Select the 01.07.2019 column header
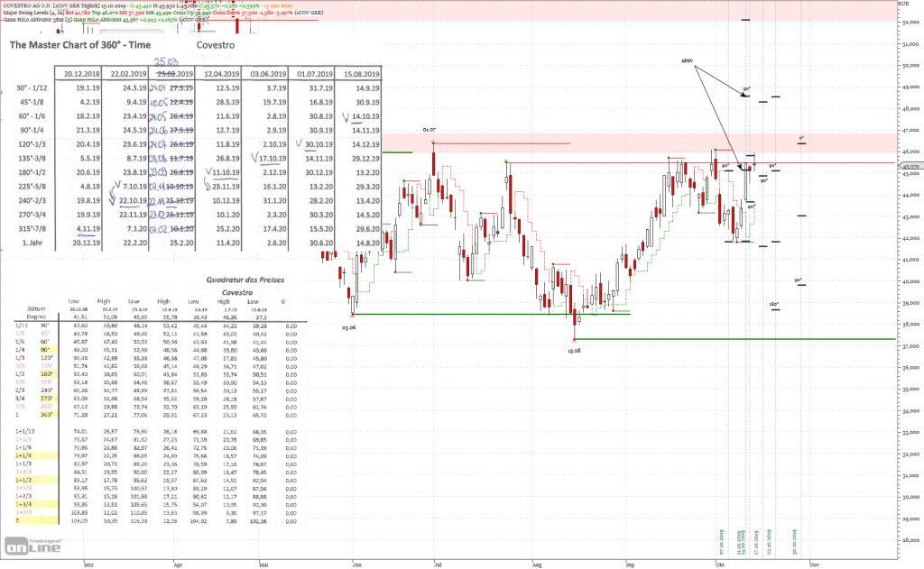924x569 pixels. (x=315, y=74)
